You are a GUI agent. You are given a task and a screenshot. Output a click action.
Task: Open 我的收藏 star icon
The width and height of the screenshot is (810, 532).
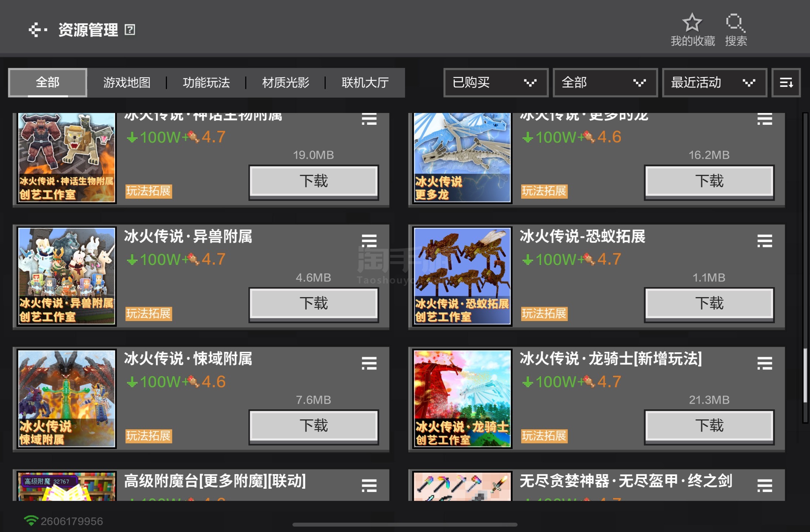(692, 23)
